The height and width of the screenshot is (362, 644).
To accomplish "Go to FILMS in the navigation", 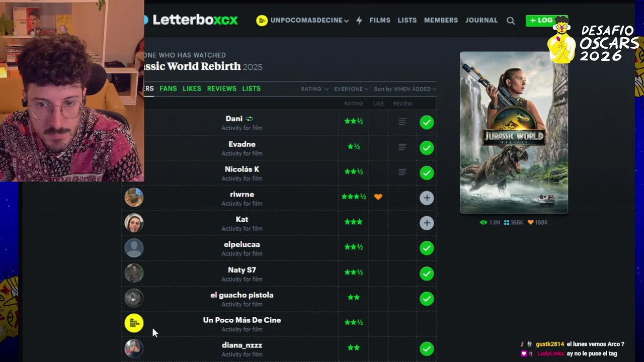I will coord(380,20).
